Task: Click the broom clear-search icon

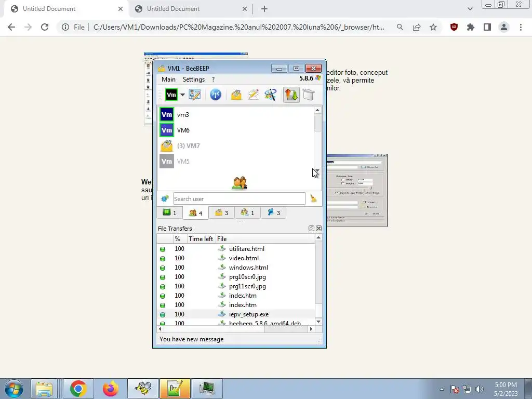Action: (313, 198)
